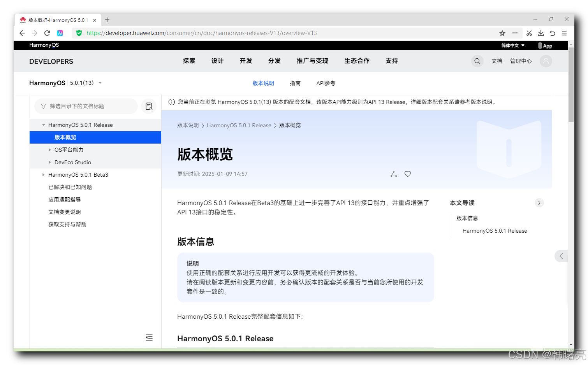Click breadcrumb HarmonyOS 5.0.1 Release

point(239,125)
